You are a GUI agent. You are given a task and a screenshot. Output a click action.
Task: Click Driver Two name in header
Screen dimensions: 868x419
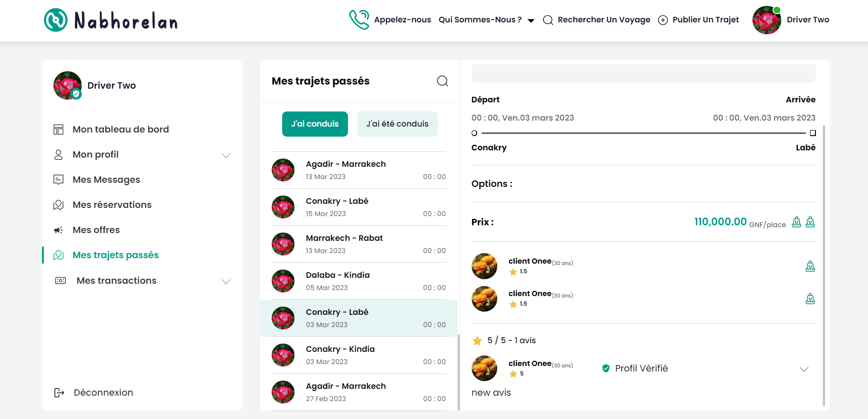coord(808,20)
